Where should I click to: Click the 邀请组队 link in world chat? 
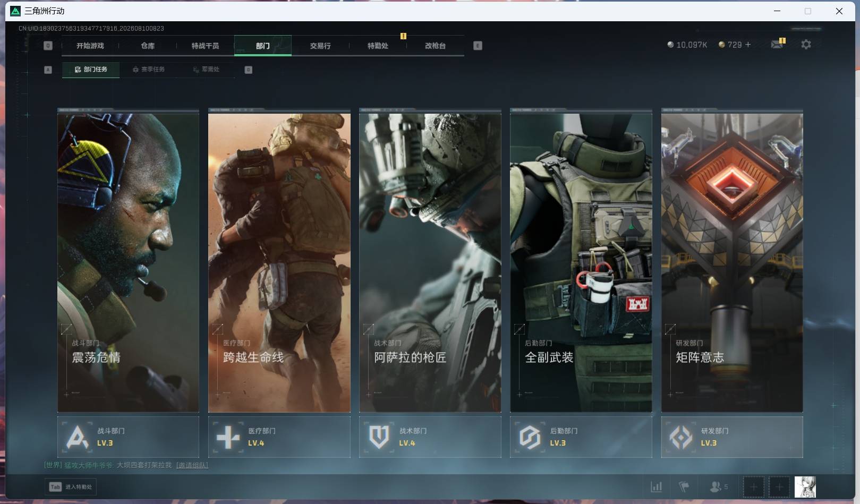[x=192, y=465]
